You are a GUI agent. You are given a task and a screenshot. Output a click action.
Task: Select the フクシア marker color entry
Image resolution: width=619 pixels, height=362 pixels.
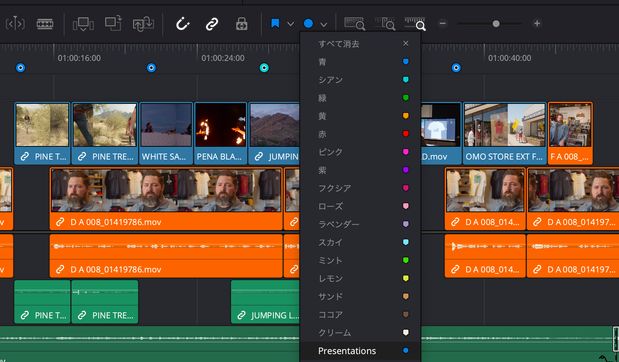click(x=360, y=188)
